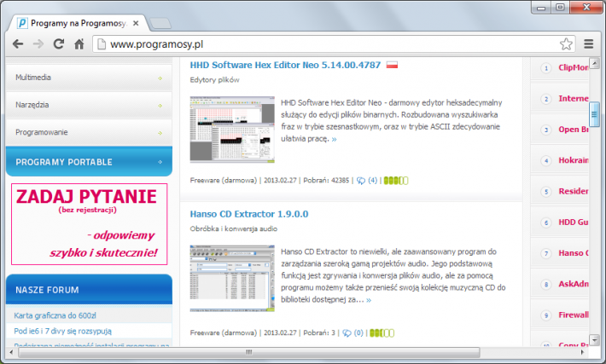Screen dimensions: 606x364
Task: Open ranking item 6 HDD Gu
Action: click(574, 222)
